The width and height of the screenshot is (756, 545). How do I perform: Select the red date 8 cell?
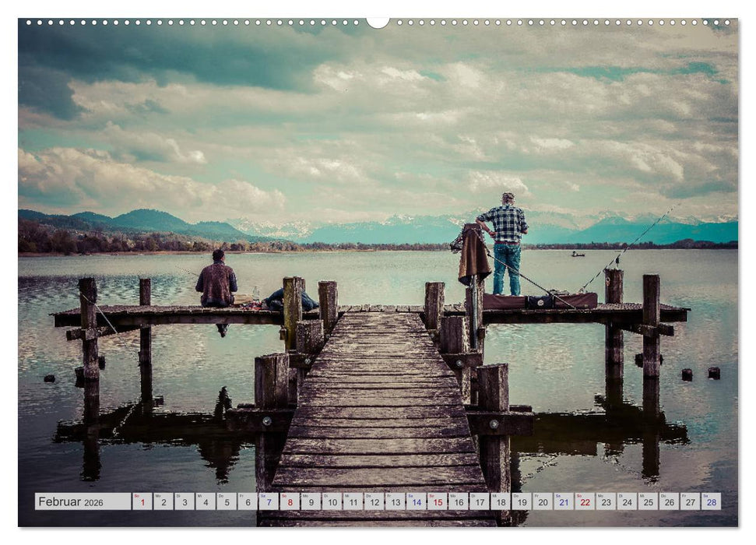pos(292,501)
